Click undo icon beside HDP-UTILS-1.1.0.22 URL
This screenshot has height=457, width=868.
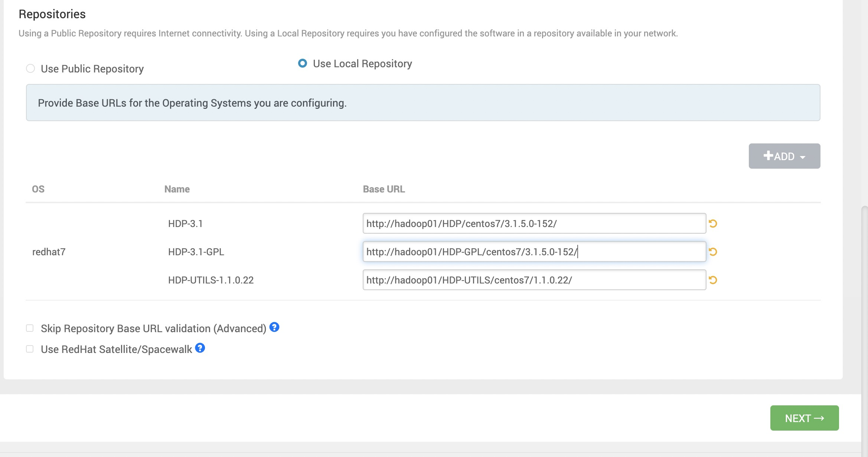click(x=712, y=280)
